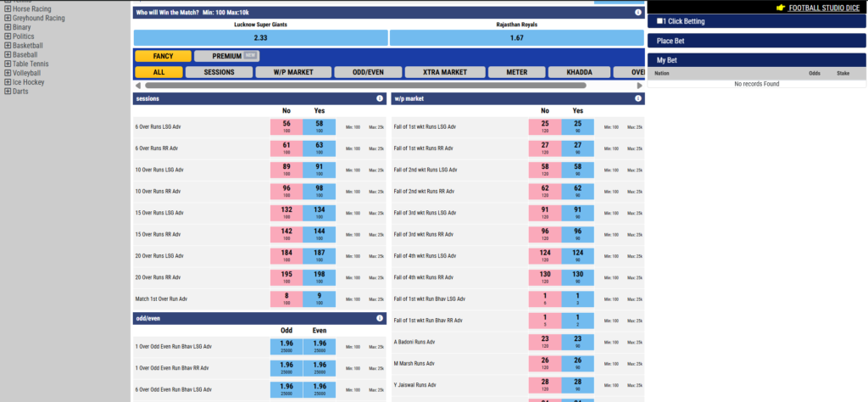868x402 pixels.
Task: Expand the Greyhound Racing category
Action: [x=8, y=19]
